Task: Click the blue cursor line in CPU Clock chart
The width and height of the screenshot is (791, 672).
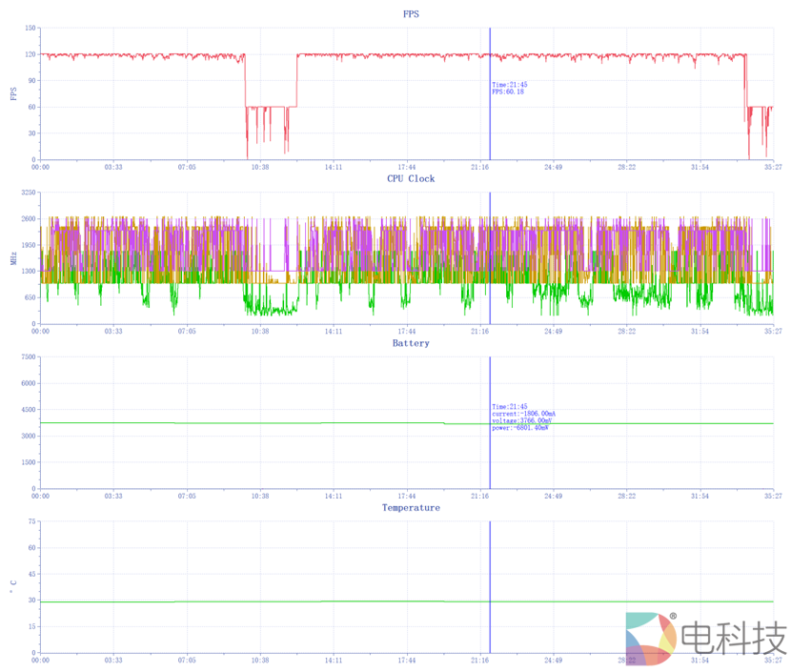Action: click(490, 286)
